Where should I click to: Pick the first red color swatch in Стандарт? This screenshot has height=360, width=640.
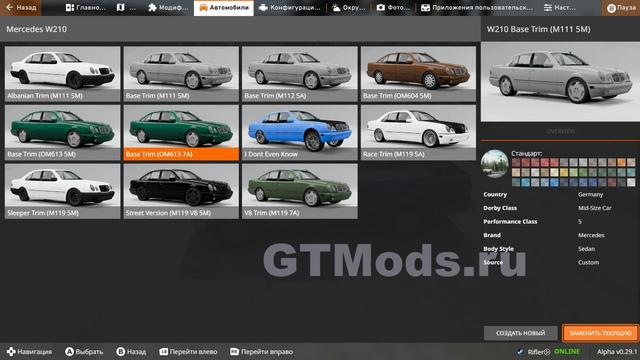[516, 162]
